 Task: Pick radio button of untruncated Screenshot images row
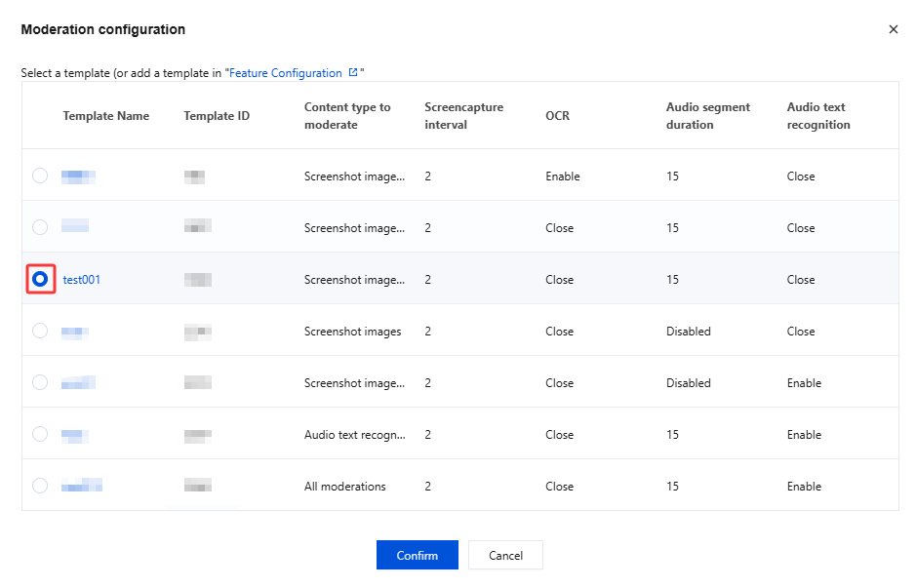(40, 332)
